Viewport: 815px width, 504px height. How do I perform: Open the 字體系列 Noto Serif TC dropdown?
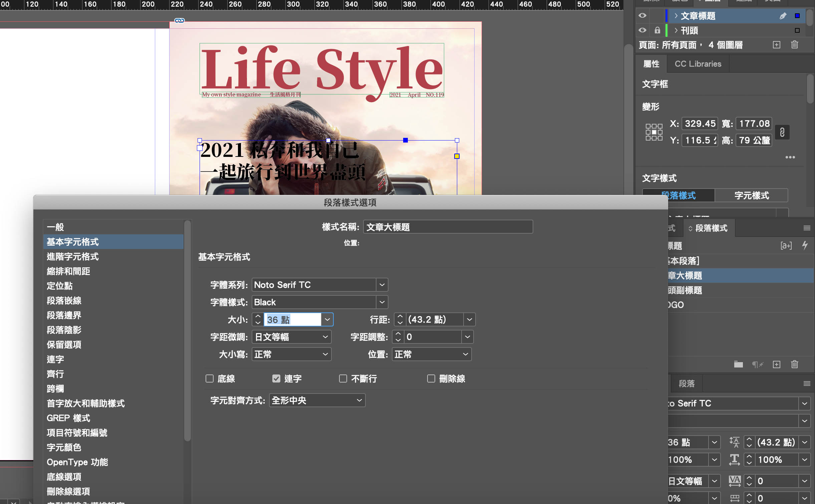tap(382, 285)
